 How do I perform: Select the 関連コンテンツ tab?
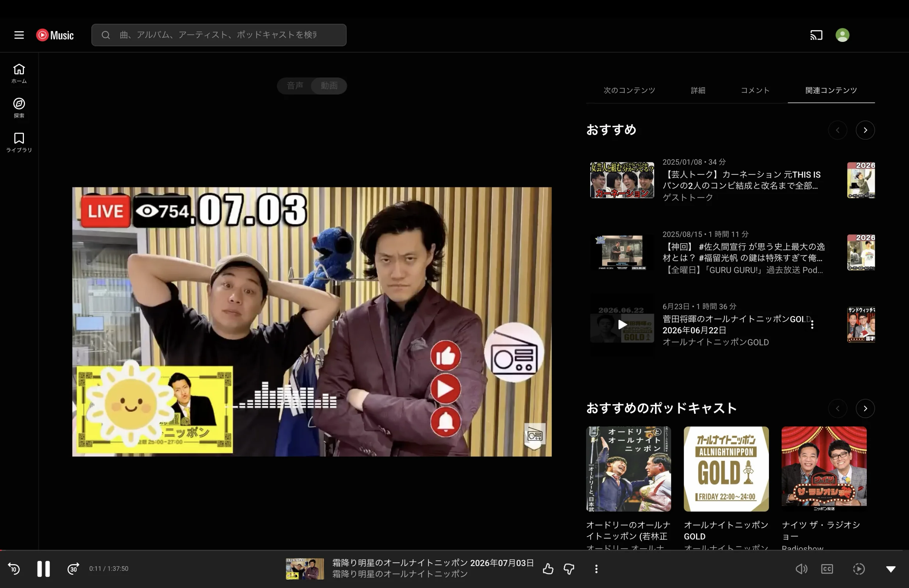(831, 90)
